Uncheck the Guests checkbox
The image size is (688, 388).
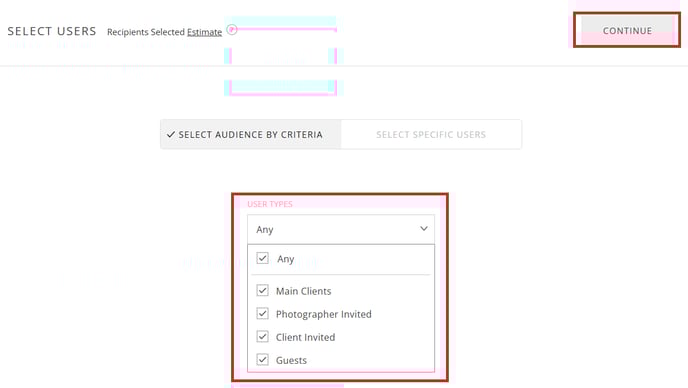(x=262, y=359)
